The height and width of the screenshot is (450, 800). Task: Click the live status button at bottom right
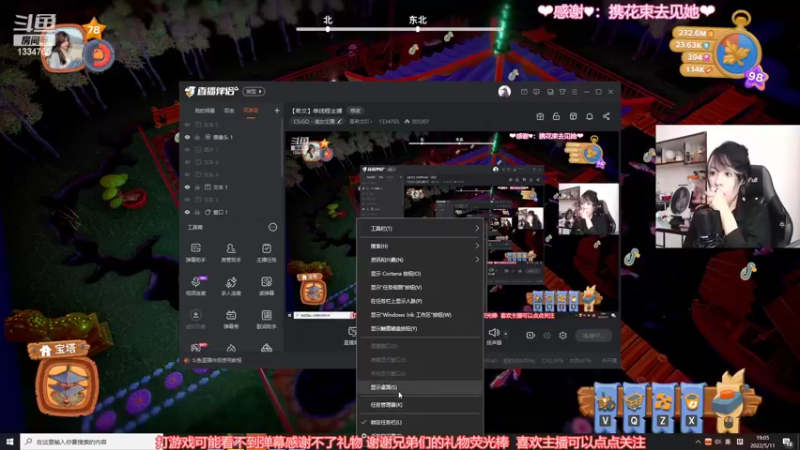click(x=593, y=335)
